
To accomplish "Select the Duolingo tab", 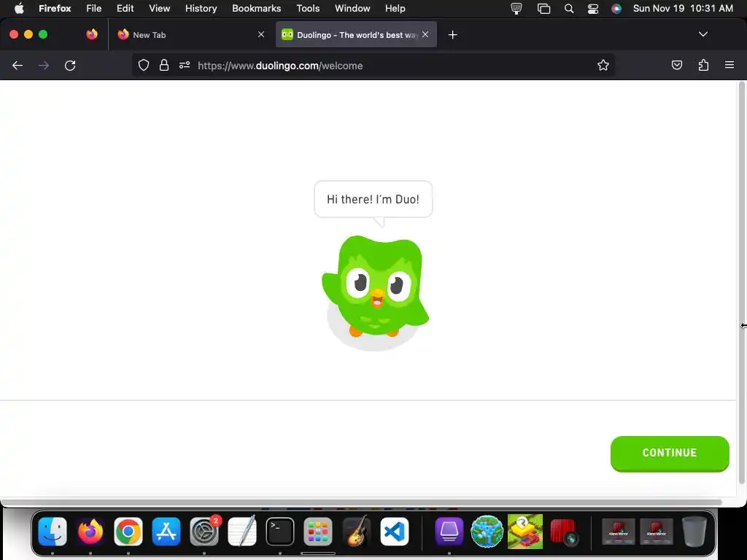I will [x=356, y=35].
